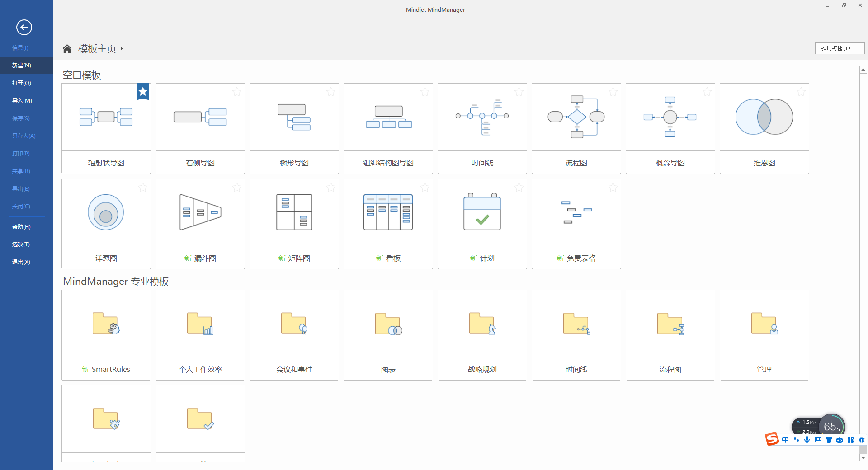Image resolution: width=868 pixels, height=470 pixels.
Task: Open the Sogou soft keyboard icon
Action: coord(818,440)
